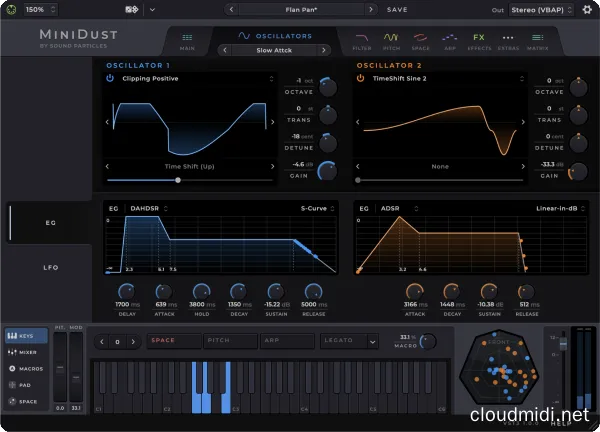The height and width of the screenshot is (432, 600).
Task: Click Oscillator 1 Detune knob
Action: click(328, 143)
